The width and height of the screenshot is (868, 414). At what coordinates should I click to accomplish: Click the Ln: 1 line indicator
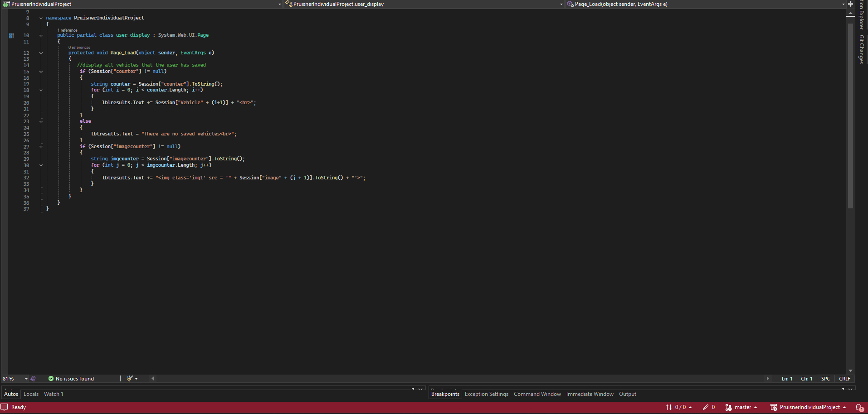(x=787, y=379)
